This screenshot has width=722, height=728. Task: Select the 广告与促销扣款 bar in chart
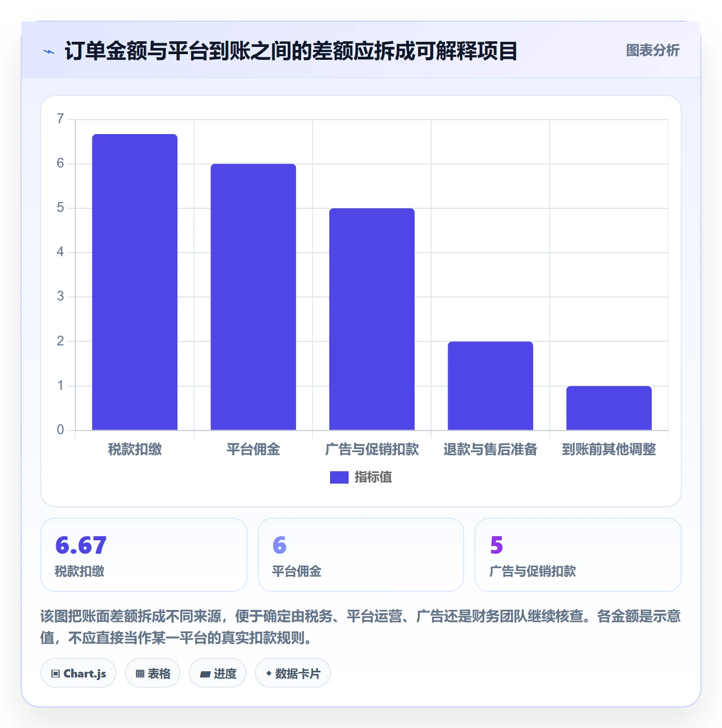point(372,319)
